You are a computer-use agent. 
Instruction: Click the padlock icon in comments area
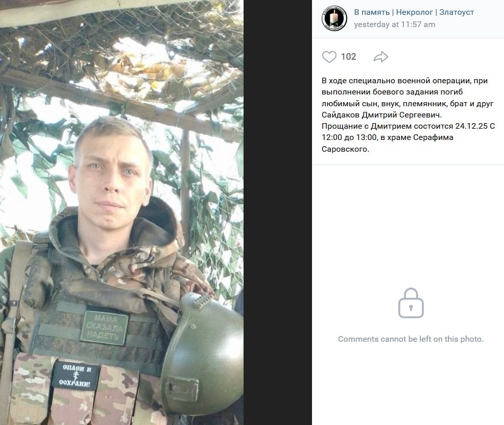pyautogui.click(x=411, y=303)
